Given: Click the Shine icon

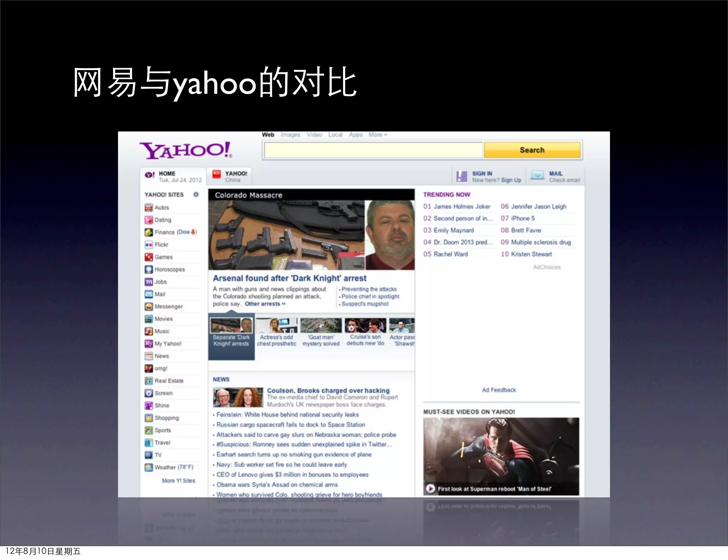Looking at the screenshot, I should [x=149, y=405].
